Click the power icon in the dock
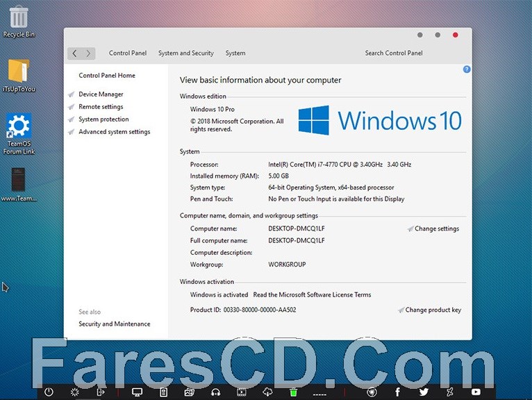Viewport: 532px width, 400px height. tap(49, 392)
